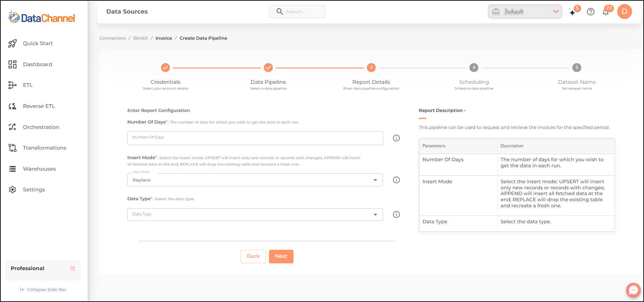Open Reverse ETL section

click(39, 106)
